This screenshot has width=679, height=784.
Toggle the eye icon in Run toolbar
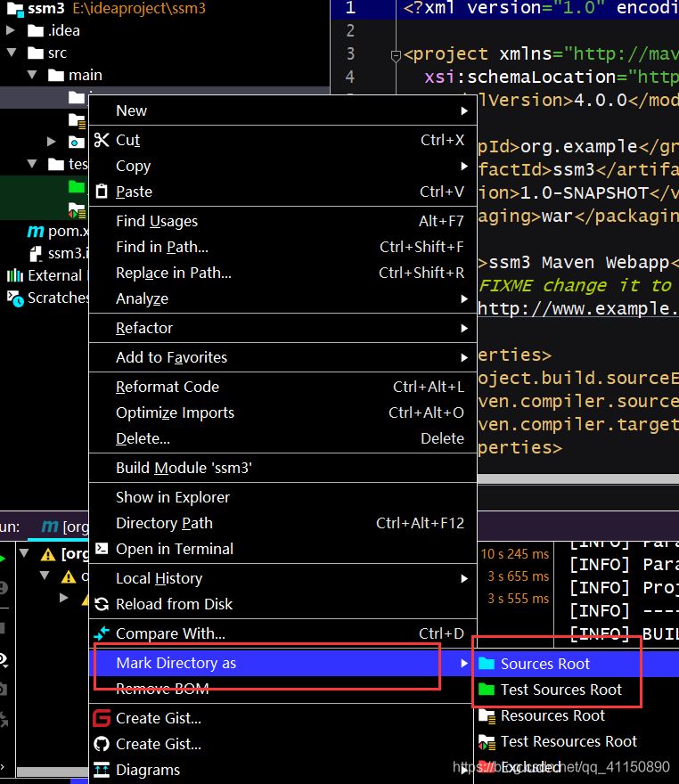[x=4, y=659]
